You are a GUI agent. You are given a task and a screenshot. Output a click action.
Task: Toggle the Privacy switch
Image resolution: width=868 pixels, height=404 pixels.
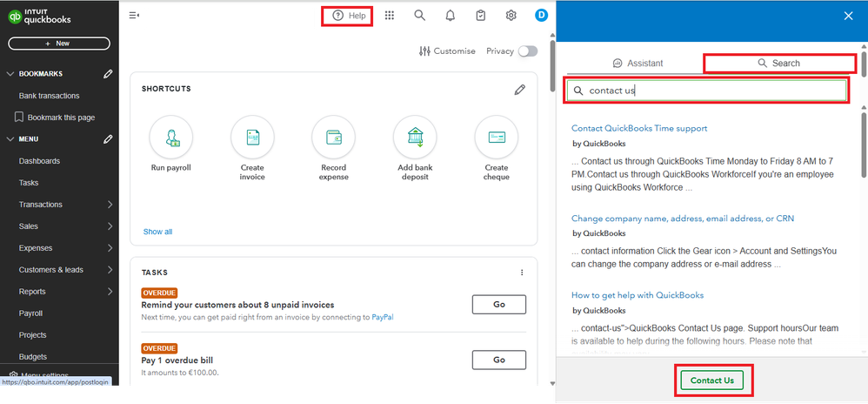coord(528,51)
